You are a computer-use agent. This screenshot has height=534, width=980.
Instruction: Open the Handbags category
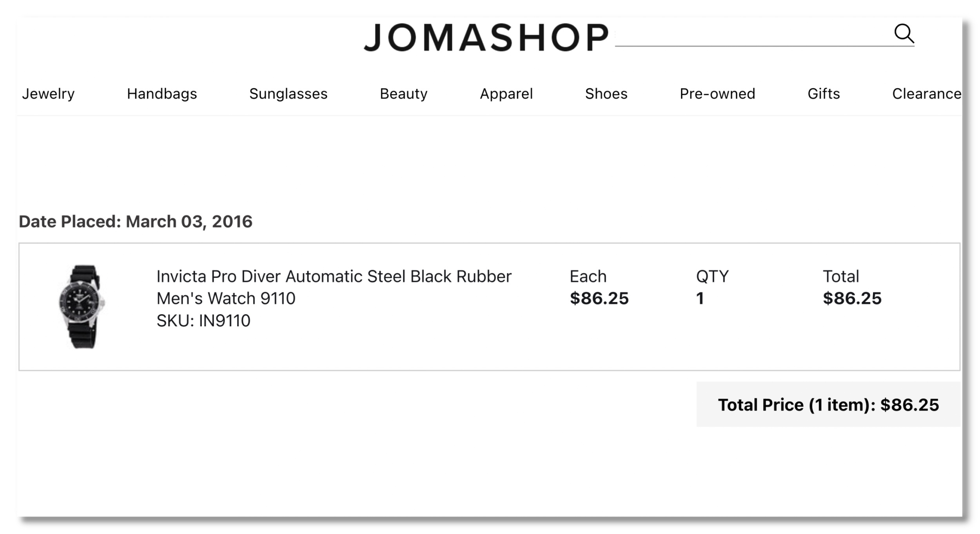162,94
